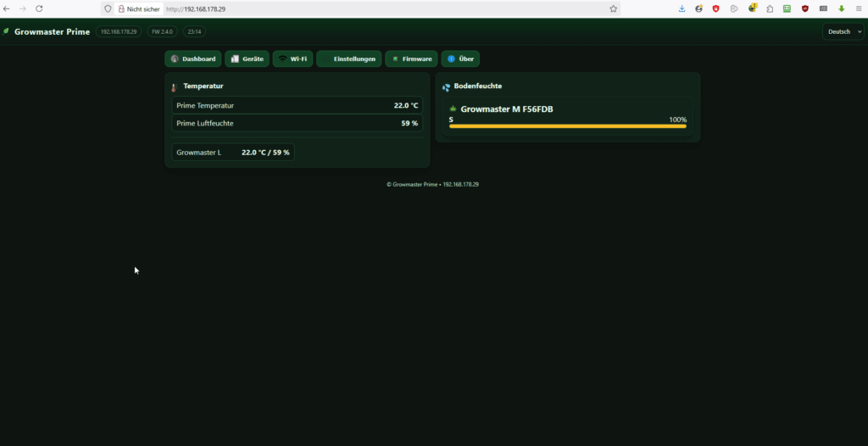Image resolution: width=868 pixels, height=446 pixels.
Task: Click the red shield lock extension icon
Action: click(x=715, y=8)
